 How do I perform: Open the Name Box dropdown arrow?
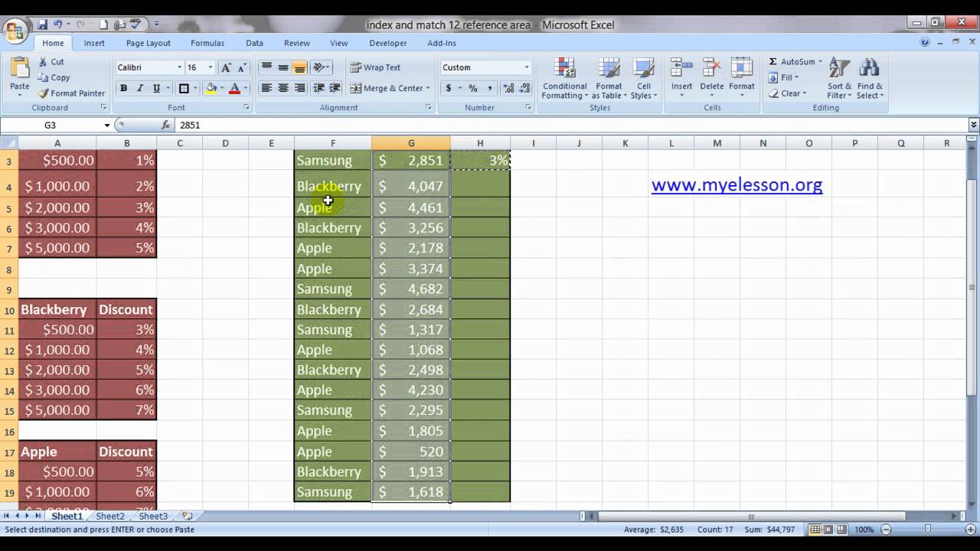pos(107,125)
